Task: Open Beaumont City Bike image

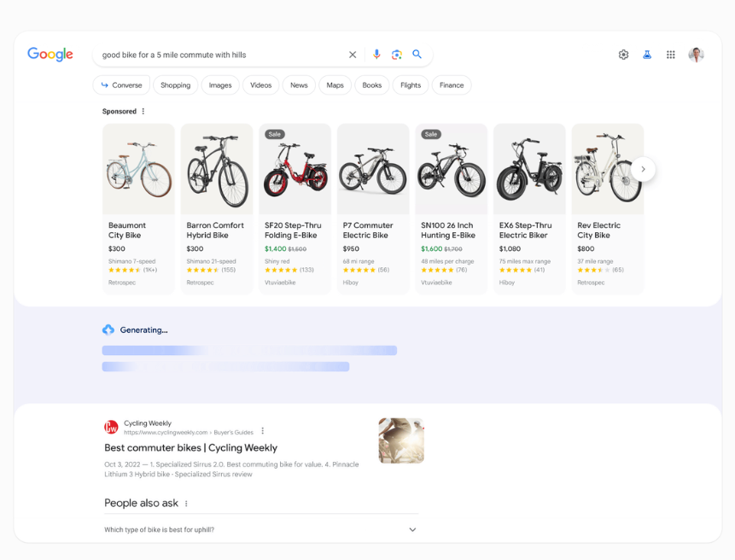Action: 139,169
